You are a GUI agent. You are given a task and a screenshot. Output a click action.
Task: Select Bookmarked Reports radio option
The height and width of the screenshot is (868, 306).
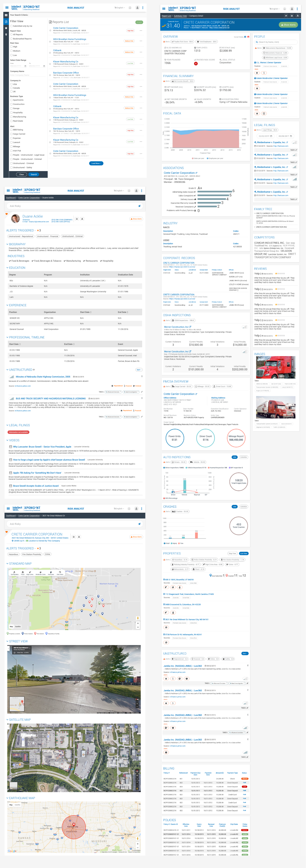pyautogui.click(x=11, y=39)
